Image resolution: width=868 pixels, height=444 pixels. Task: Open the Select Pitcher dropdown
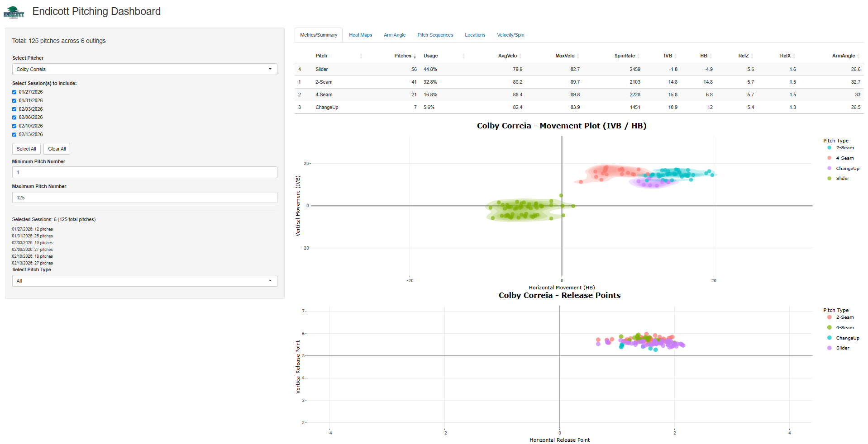point(144,69)
